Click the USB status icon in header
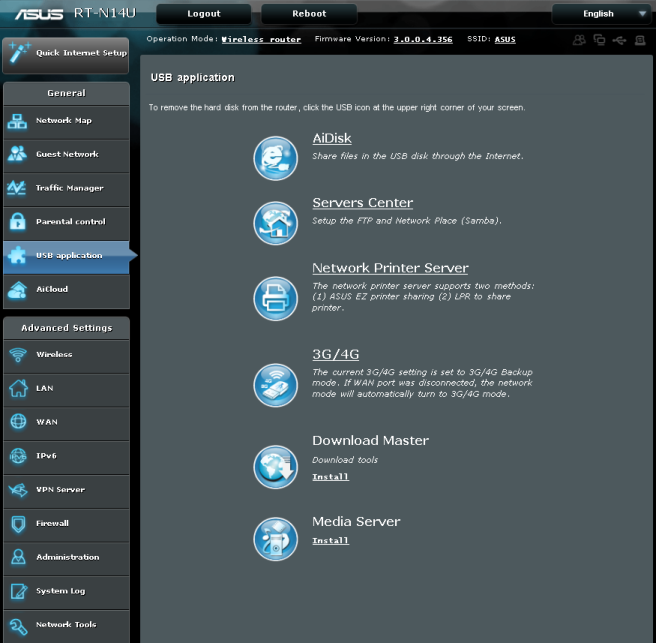This screenshot has width=656, height=643. [x=619, y=40]
